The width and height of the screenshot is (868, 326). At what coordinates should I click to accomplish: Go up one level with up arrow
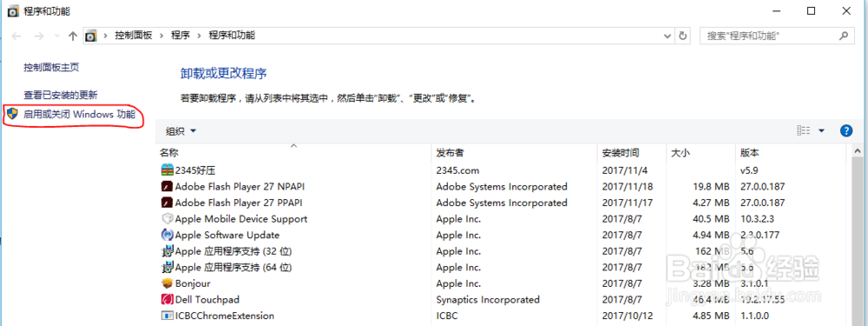(x=73, y=36)
